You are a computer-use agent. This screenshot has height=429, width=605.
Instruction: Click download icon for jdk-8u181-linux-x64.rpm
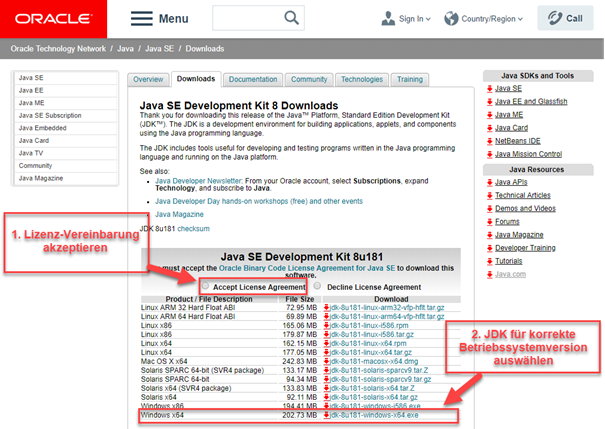[326, 343]
